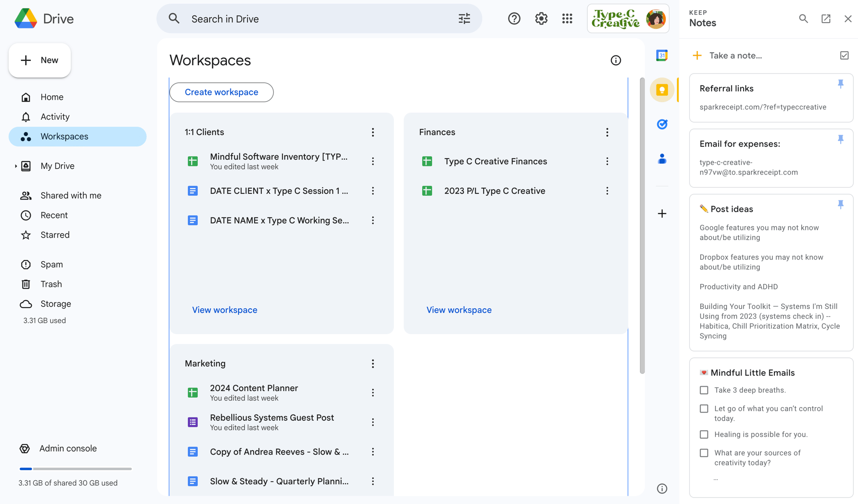
Task: Unpin the Referral links note
Action: coord(840,84)
